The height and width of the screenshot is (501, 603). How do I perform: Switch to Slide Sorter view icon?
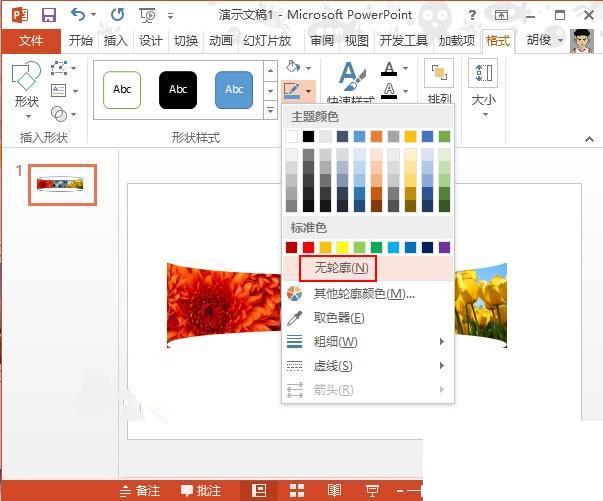[x=297, y=491]
